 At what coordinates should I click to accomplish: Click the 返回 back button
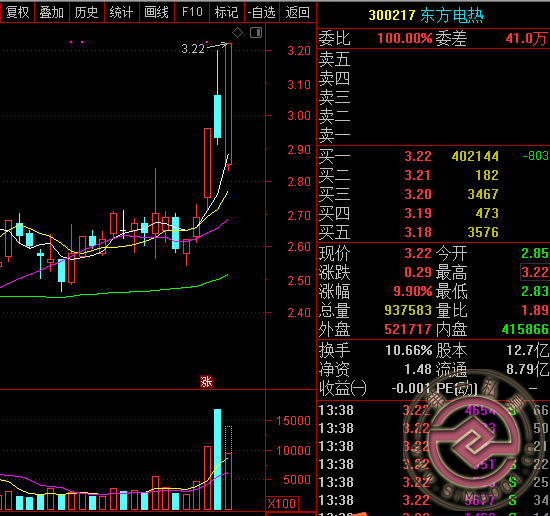point(297,12)
